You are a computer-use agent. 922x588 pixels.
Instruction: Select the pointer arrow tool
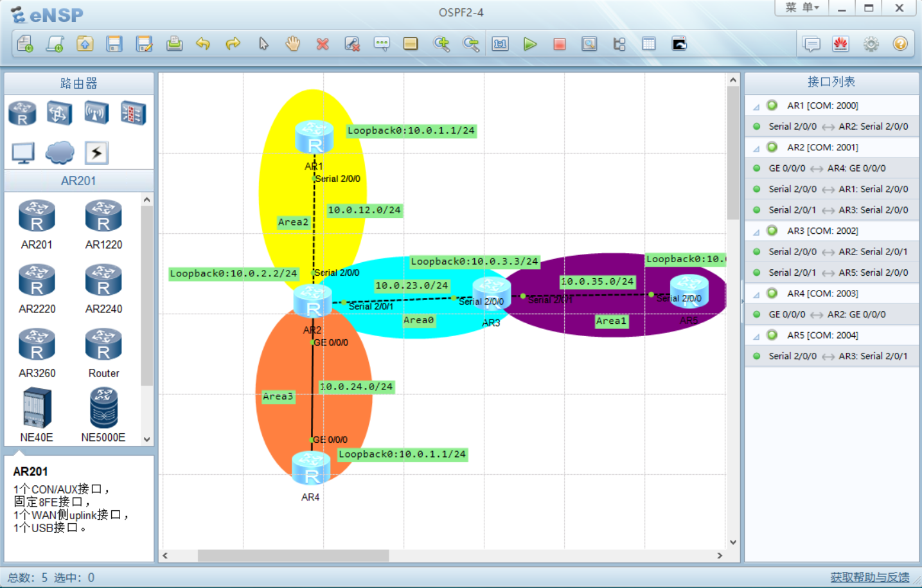[x=263, y=44]
